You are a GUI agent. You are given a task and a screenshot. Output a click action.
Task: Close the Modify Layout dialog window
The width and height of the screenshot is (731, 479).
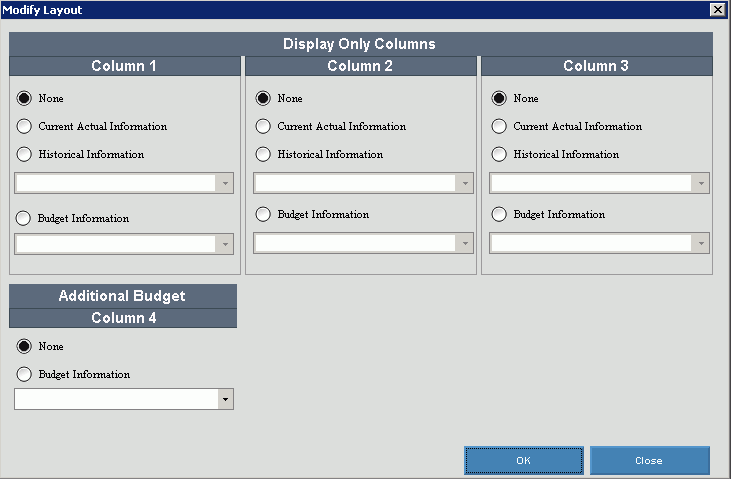point(717,9)
